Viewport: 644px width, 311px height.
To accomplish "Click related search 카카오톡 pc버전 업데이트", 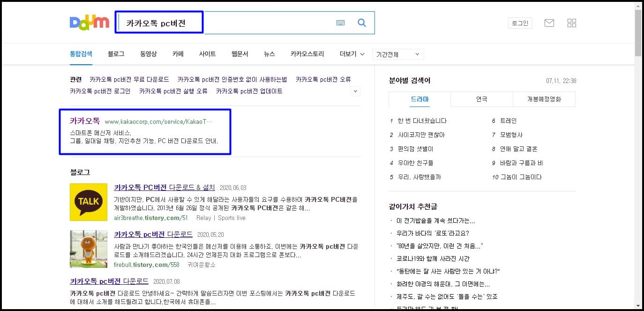I will coord(249,91).
